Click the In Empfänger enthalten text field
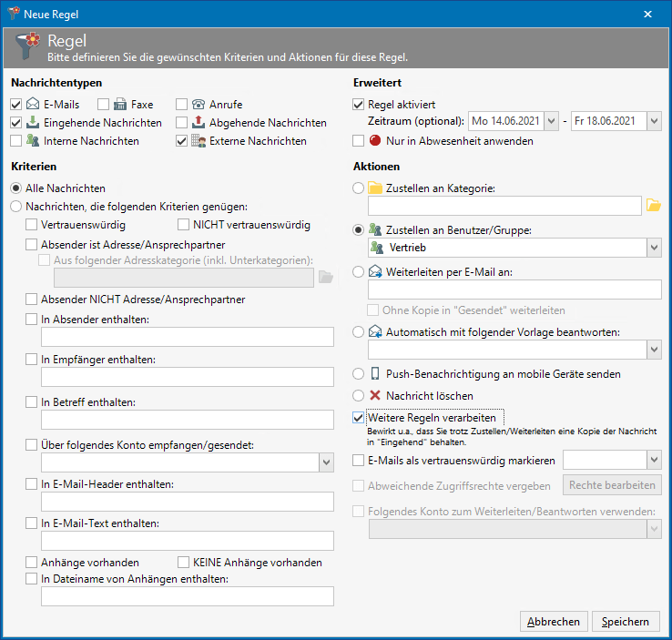This screenshot has width=672, height=640. point(188,377)
